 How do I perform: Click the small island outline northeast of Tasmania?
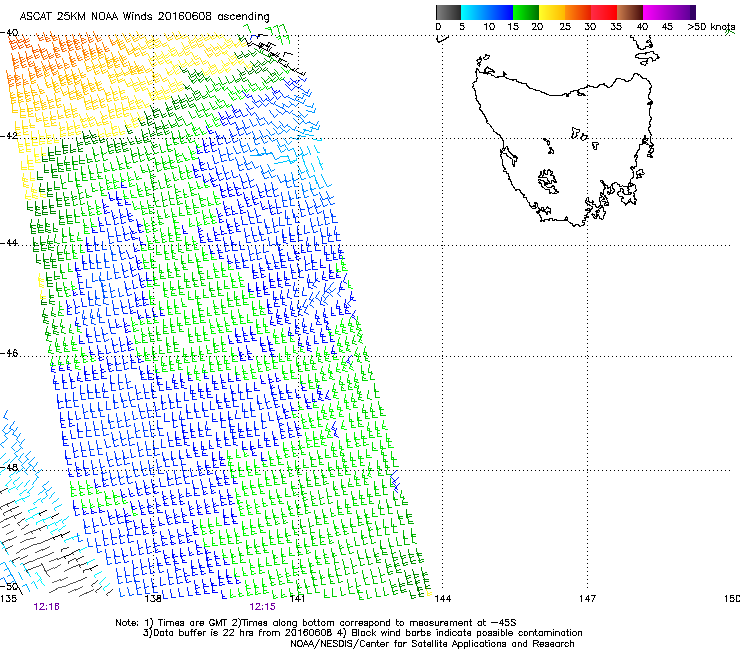point(647,58)
